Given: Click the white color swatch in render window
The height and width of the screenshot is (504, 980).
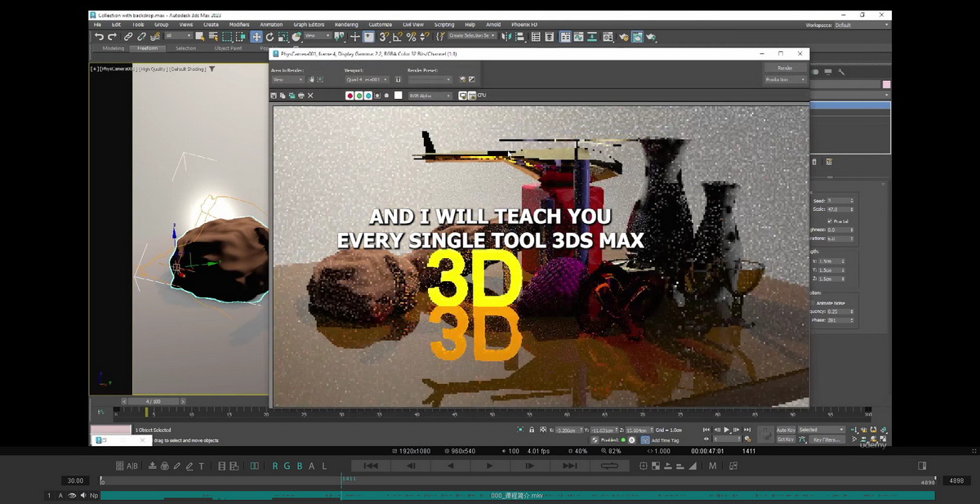Looking at the screenshot, I should [399, 96].
